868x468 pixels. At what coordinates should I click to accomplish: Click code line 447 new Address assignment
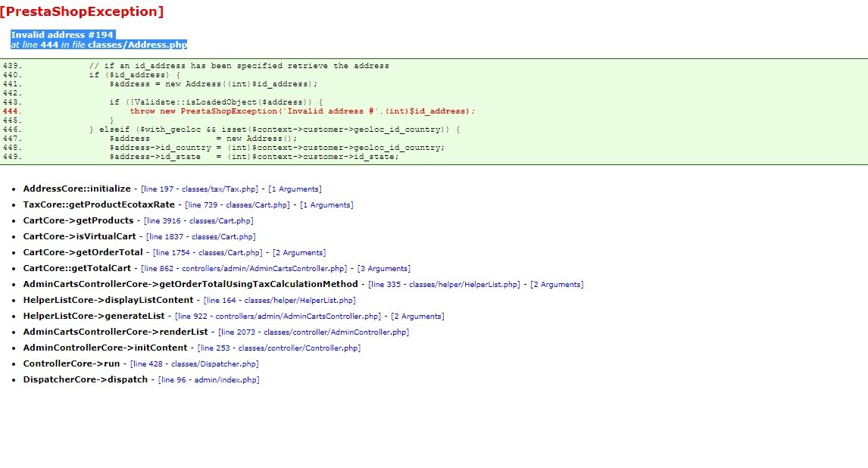(x=203, y=139)
